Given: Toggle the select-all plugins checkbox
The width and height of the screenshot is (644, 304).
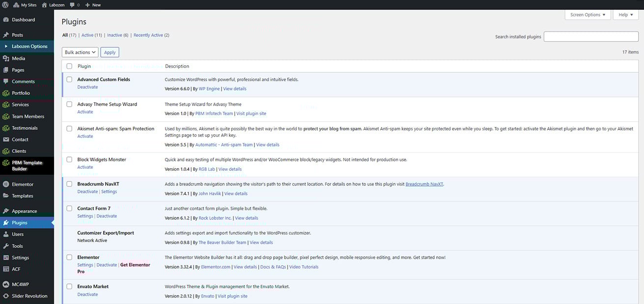Looking at the screenshot, I should click(x=69, y=66).
